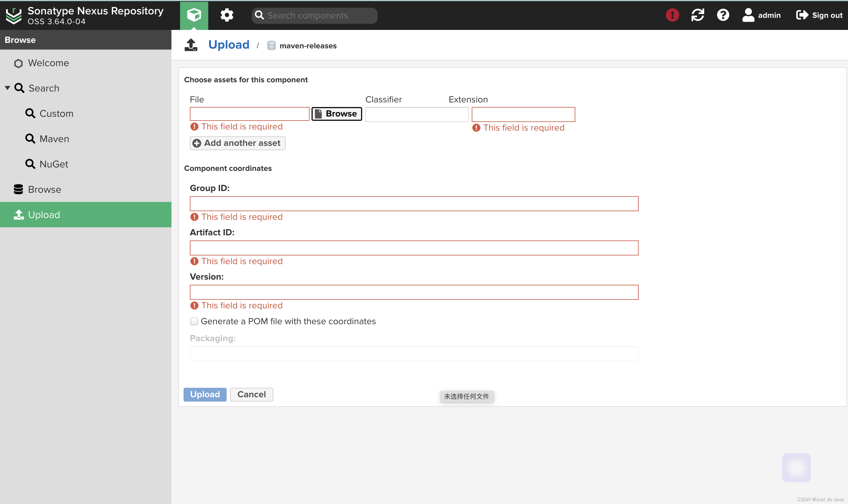Select Browse item in sidebar
This screenshot has height=504, width=848.
pos(45,190)
